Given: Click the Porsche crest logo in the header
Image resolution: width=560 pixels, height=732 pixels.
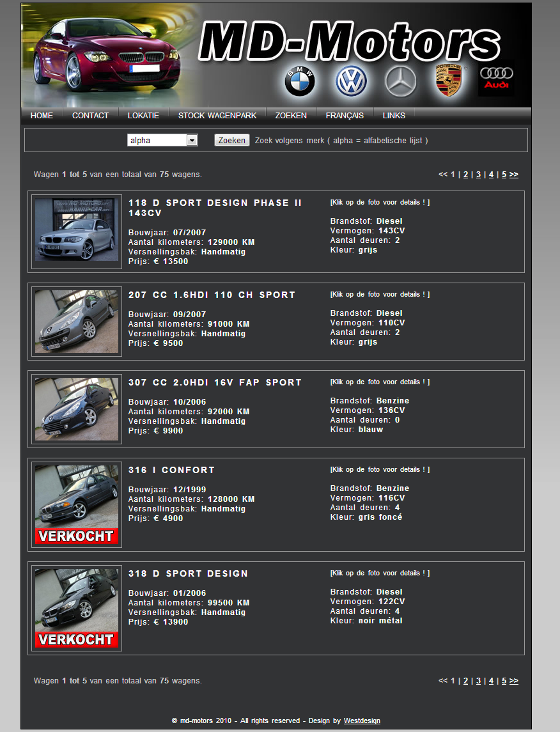Looking at the screenshot, I should click(x=449, y=81).
